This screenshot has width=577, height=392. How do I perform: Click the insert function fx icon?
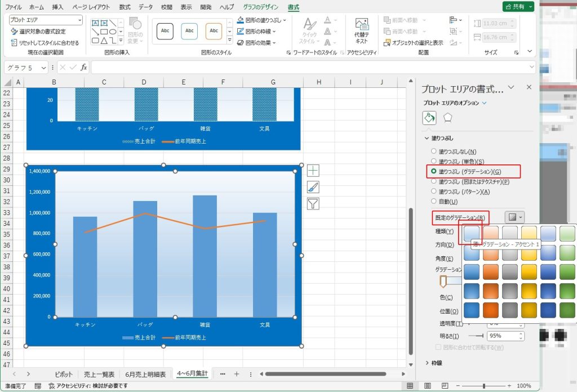pos(83,68)
